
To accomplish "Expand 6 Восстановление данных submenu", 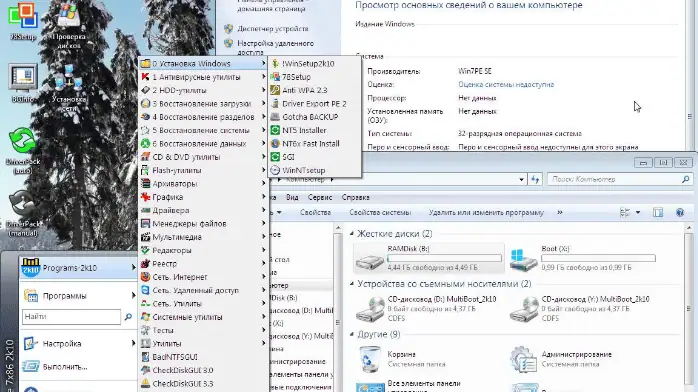I will click(x=203, y=144).
